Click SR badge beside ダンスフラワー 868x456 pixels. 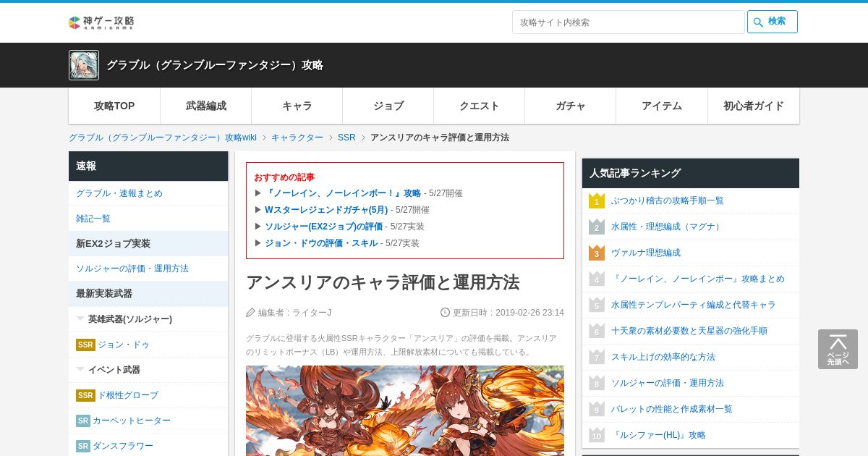tap(83, 446)
